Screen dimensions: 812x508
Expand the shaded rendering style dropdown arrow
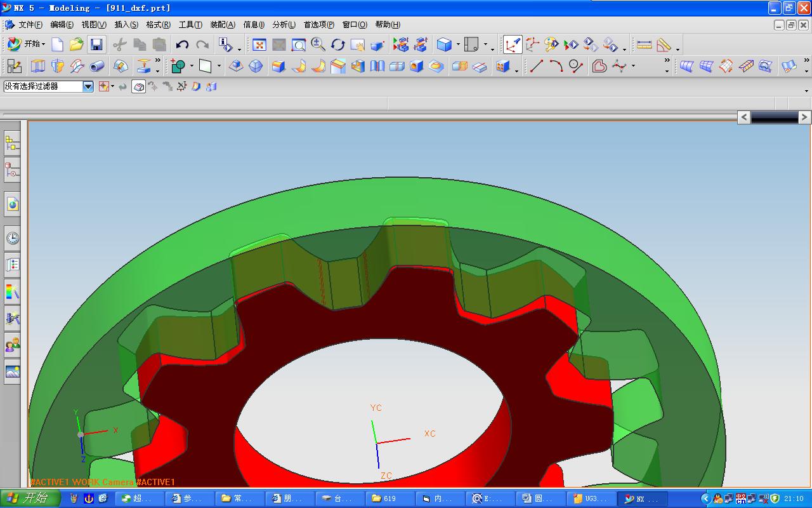pos(458,44)
